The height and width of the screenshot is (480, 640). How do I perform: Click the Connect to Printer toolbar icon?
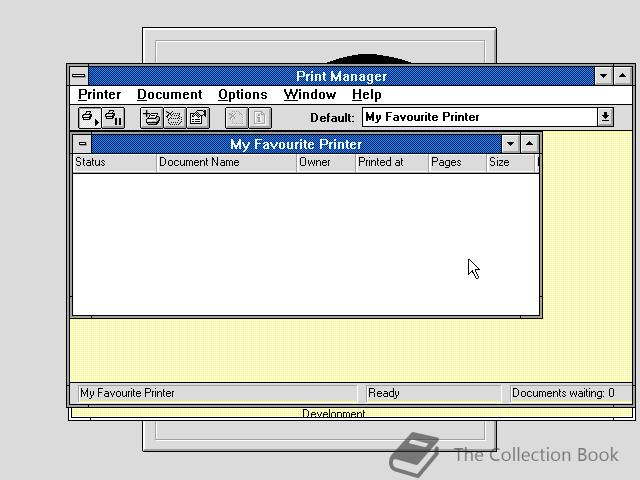pos(151,118)
